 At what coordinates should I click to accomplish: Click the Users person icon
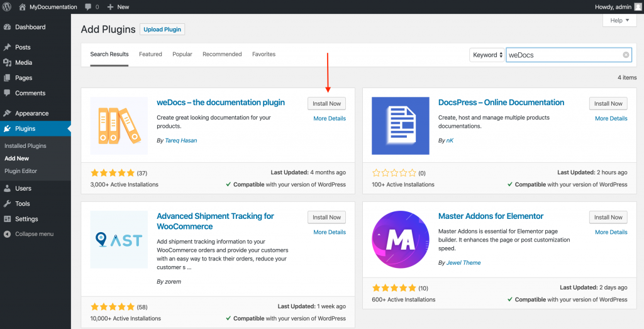7,189
